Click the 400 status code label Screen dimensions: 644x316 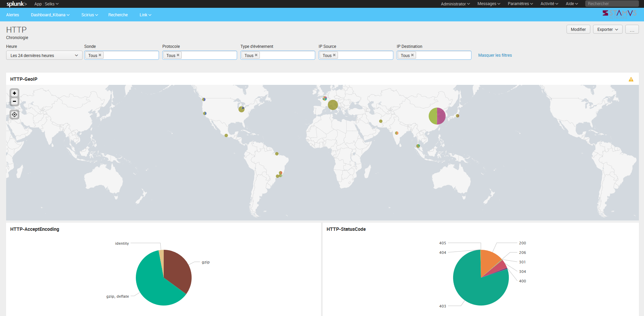tap(522, 281)
